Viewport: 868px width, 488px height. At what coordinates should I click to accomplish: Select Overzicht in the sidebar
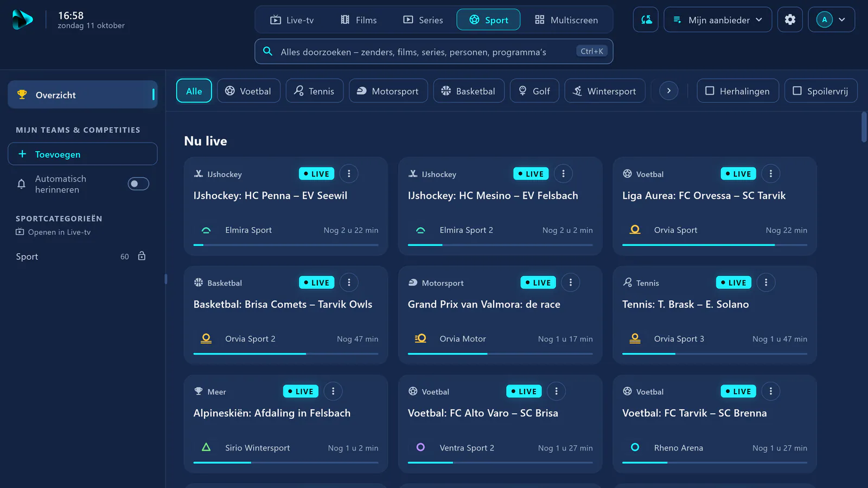(x=82, y=94)
